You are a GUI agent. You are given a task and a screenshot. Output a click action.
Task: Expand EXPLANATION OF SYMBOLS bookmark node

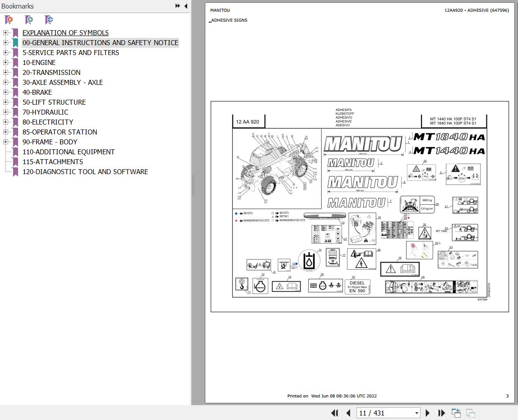[5, 32]
